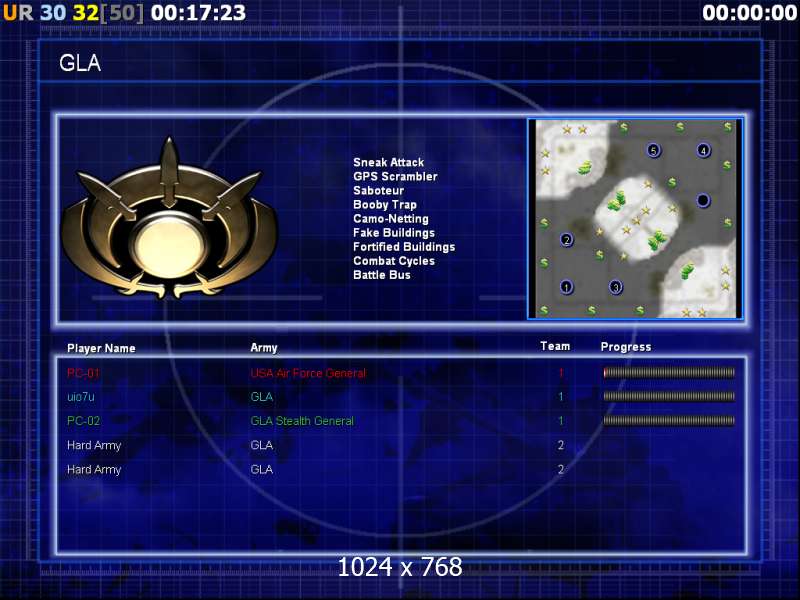This screenshot has width=800, height=600.
Task: Click the Army column header
Action: 264,348
